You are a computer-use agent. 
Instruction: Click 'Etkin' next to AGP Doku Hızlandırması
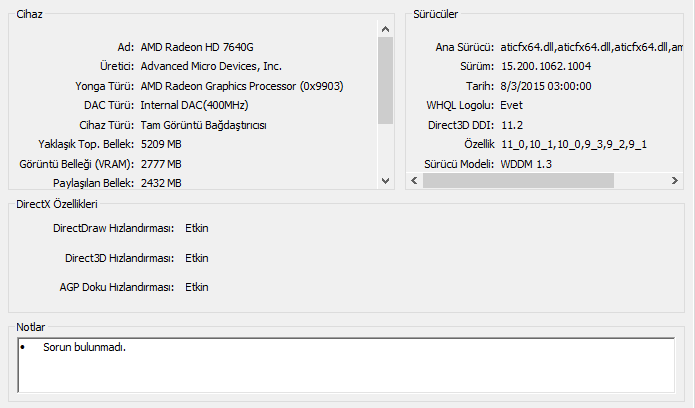click(197, 287)
